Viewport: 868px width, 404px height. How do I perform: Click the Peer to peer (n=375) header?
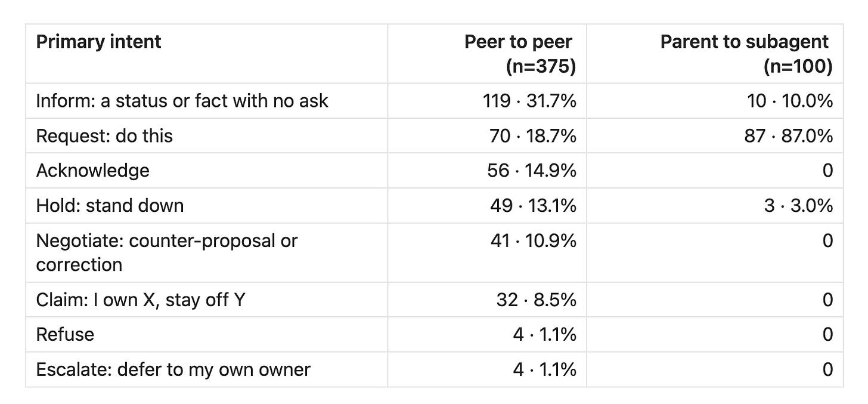tap(520, 54)
